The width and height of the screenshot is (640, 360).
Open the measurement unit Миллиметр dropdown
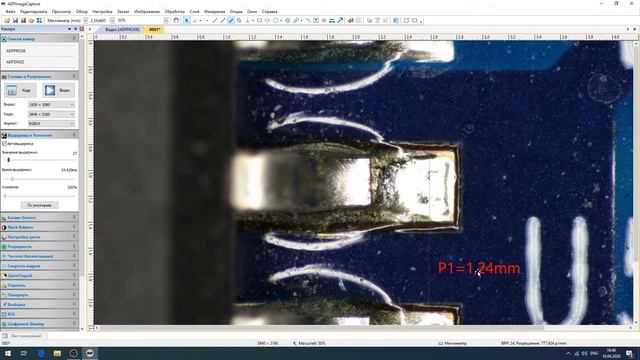point(85,20)
